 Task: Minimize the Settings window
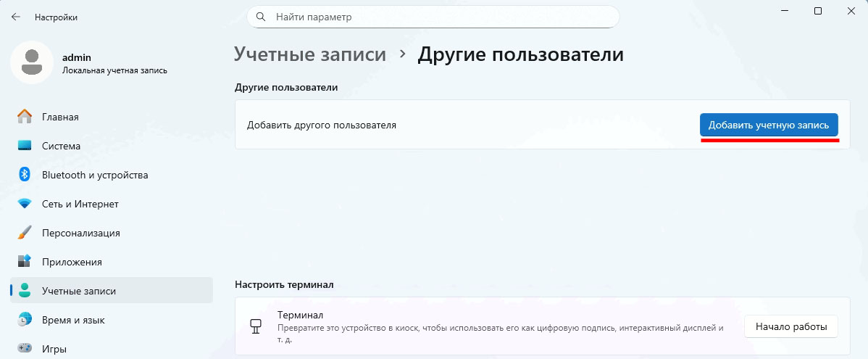point(785,11)
